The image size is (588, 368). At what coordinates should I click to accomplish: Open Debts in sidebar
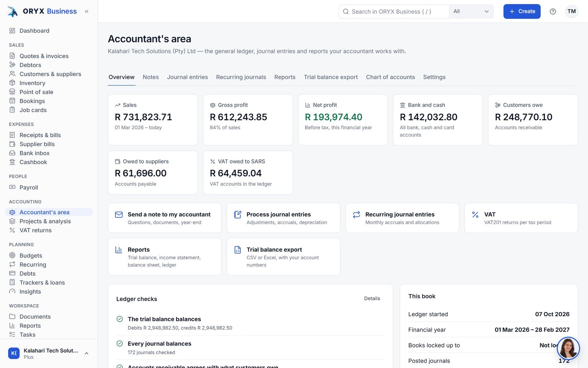[49, 273]
